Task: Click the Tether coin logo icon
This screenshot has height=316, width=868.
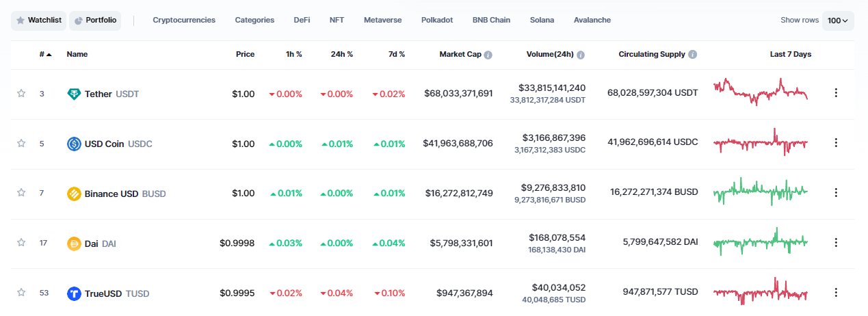Action: [74, 94]
